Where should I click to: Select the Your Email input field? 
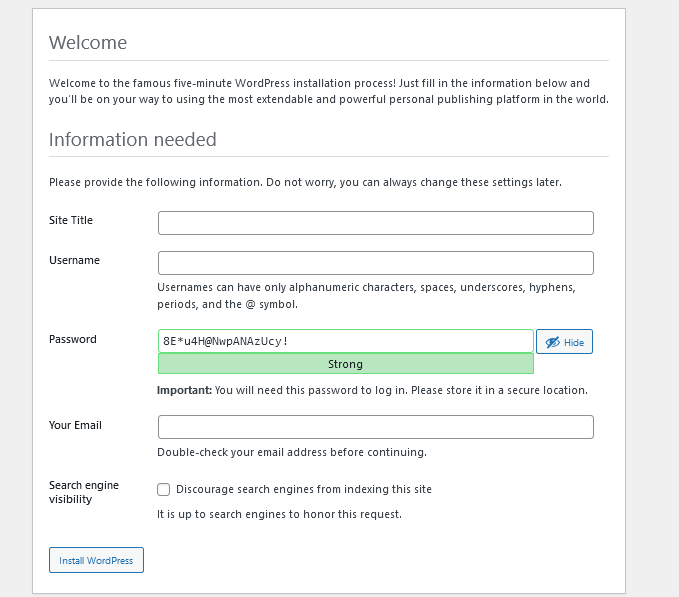coord(375,427)
